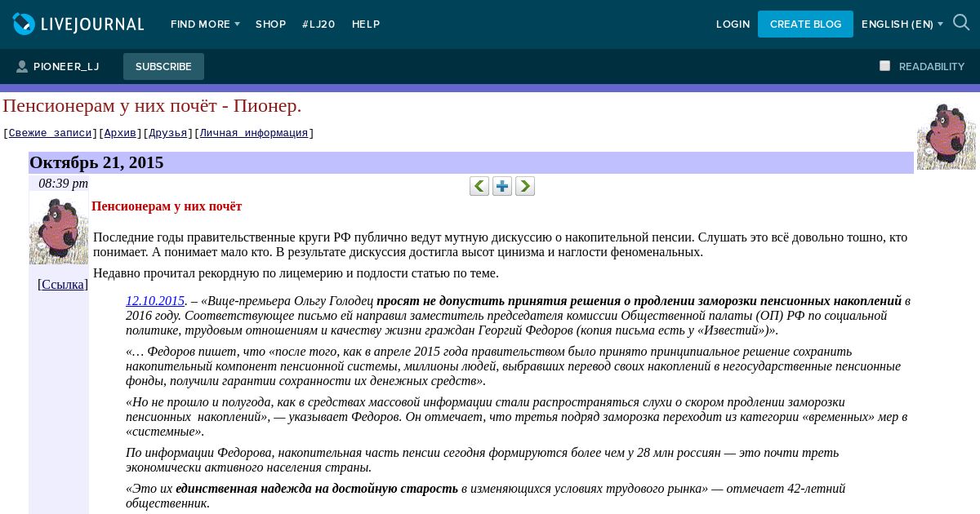
Task: Open the PIONEER_LJ journal link
Action: [x=66, y=67]
